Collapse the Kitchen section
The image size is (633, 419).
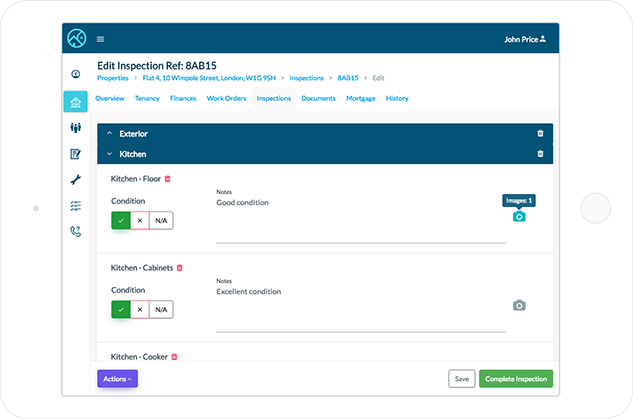tap(109, 154)
